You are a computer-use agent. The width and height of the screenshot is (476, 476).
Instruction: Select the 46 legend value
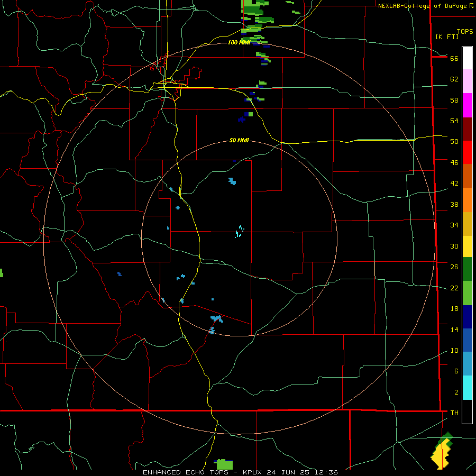click(x=454, y=163)
